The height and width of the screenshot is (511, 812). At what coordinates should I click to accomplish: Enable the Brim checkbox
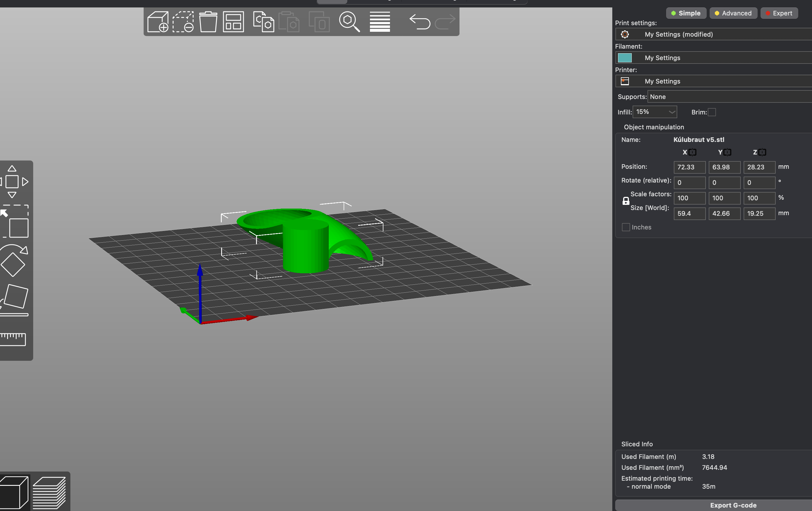[x=712, y=112]
